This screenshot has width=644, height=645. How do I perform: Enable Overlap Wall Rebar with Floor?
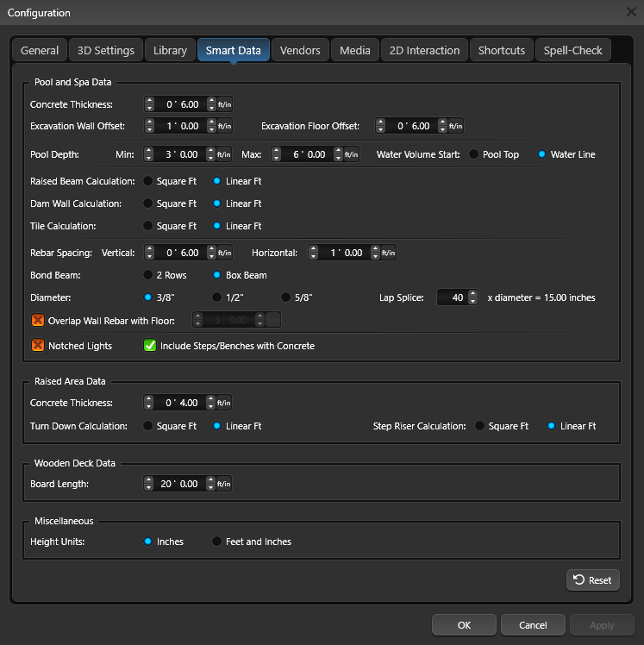38,321
